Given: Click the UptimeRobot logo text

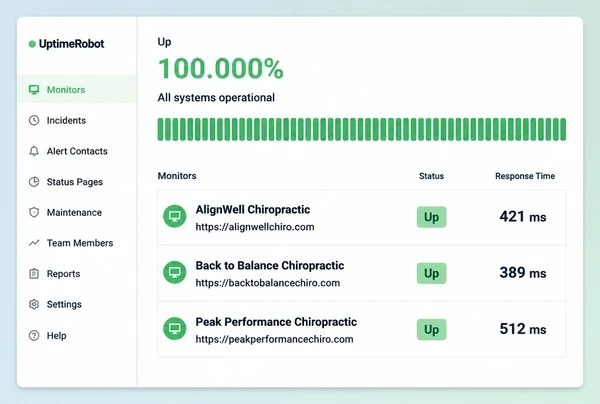Looking at the screenshot, I should [x=72, y=44].
